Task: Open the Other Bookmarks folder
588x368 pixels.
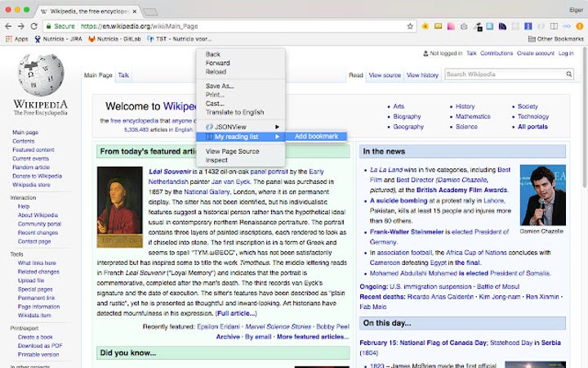Action: pos(555,38)
